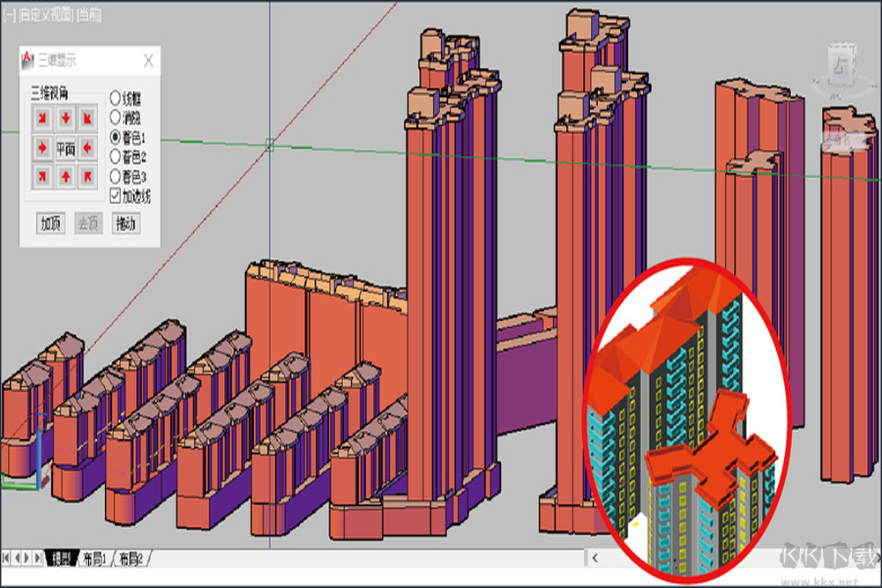This screenshot has height=588, width=882.
Task: Click the top-right diagonal view arrow
Action: click(x=88, y=117)
